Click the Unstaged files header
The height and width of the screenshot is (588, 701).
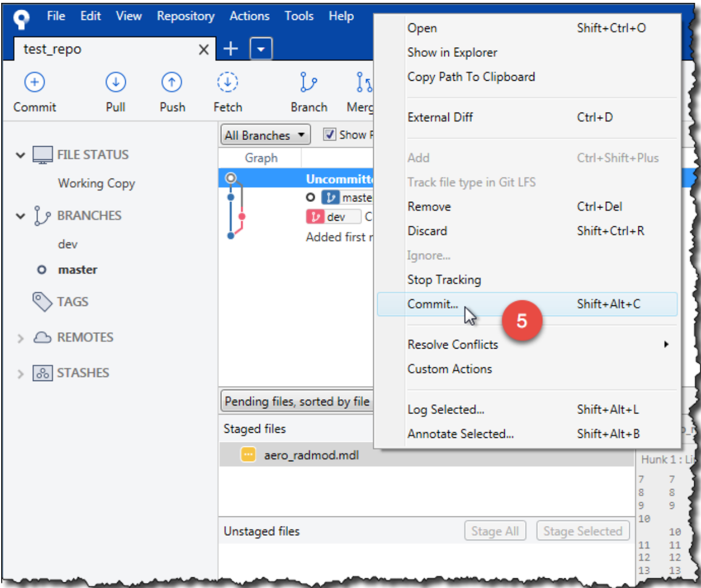[262, 532]
